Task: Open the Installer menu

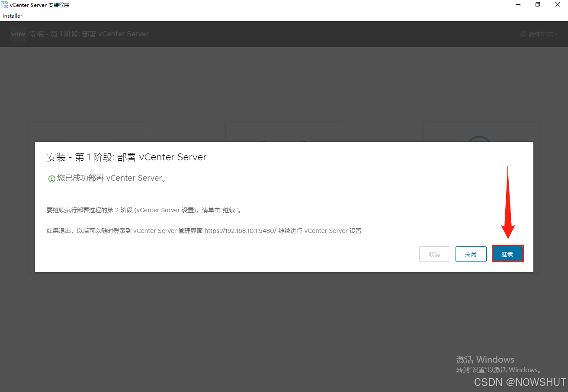Action: (x=13, y=16)
